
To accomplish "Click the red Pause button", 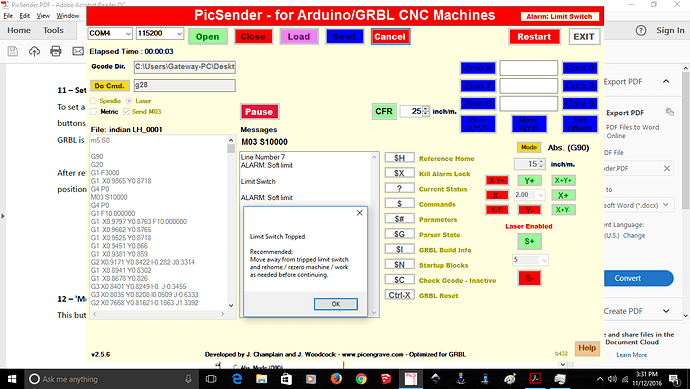I will click(x=259, y=111).
